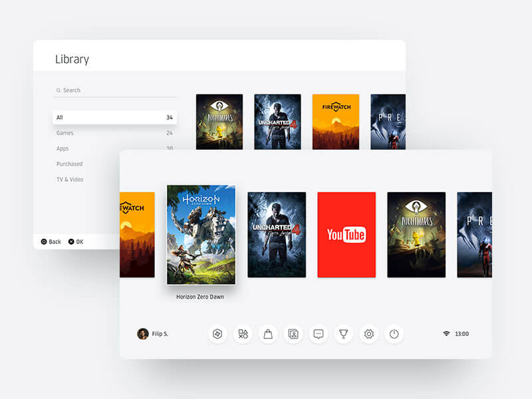Select the TV & Video category

click(x=70, y=180)
